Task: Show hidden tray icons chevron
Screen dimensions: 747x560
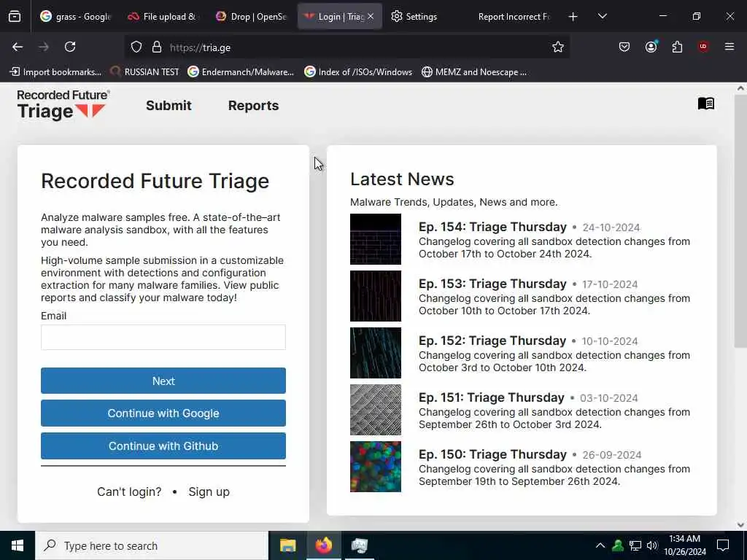Action: point(600,545)
